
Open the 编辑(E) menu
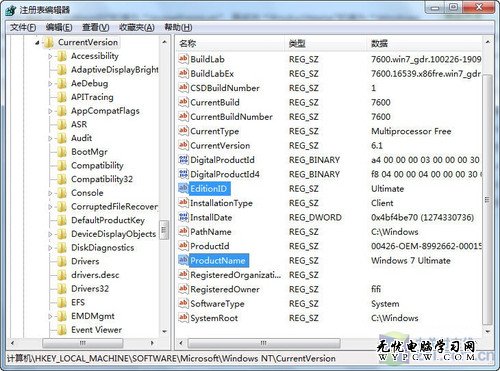coord(59,27)
